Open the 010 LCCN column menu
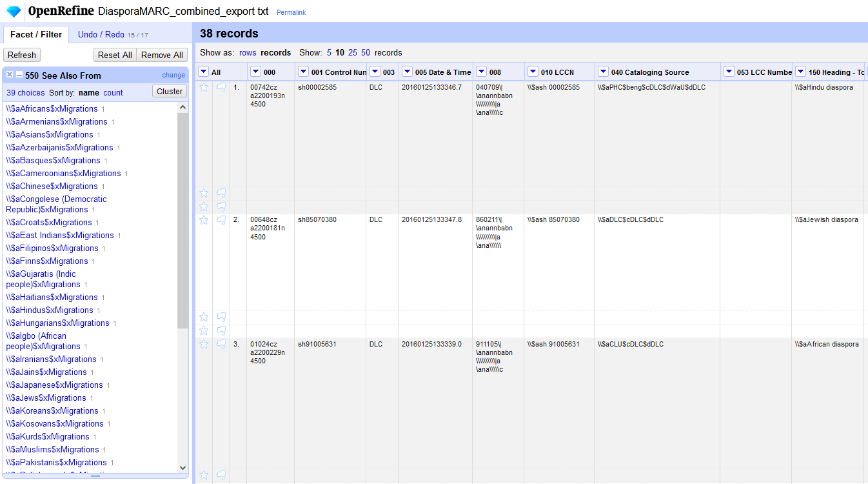Viewport: 868px width, 484px height. [x=533, y=72]
